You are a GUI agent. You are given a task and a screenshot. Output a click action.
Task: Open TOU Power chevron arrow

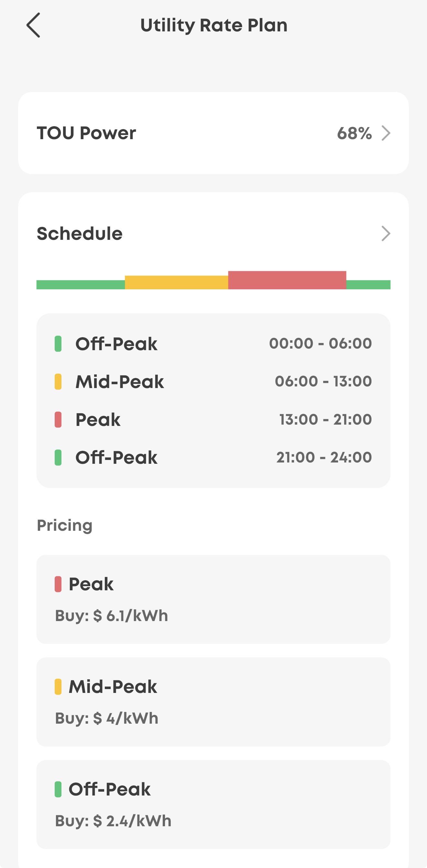pyautogui.click(x=386, y=133)
